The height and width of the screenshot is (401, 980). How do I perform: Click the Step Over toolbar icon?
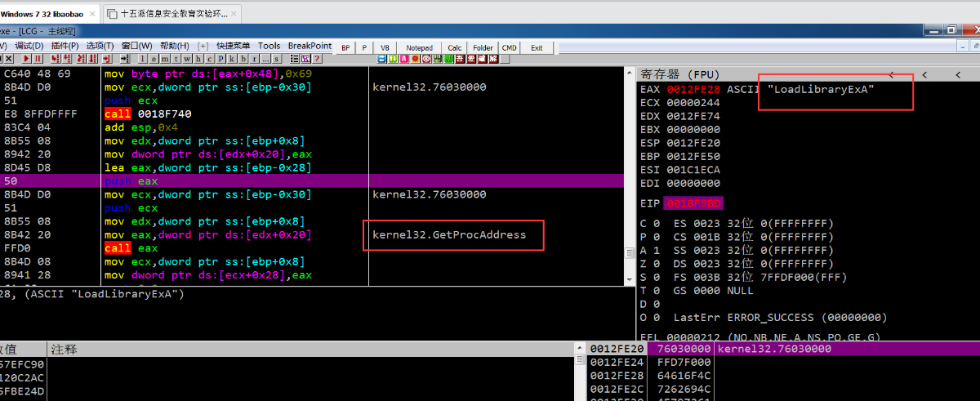coord(67,59)
